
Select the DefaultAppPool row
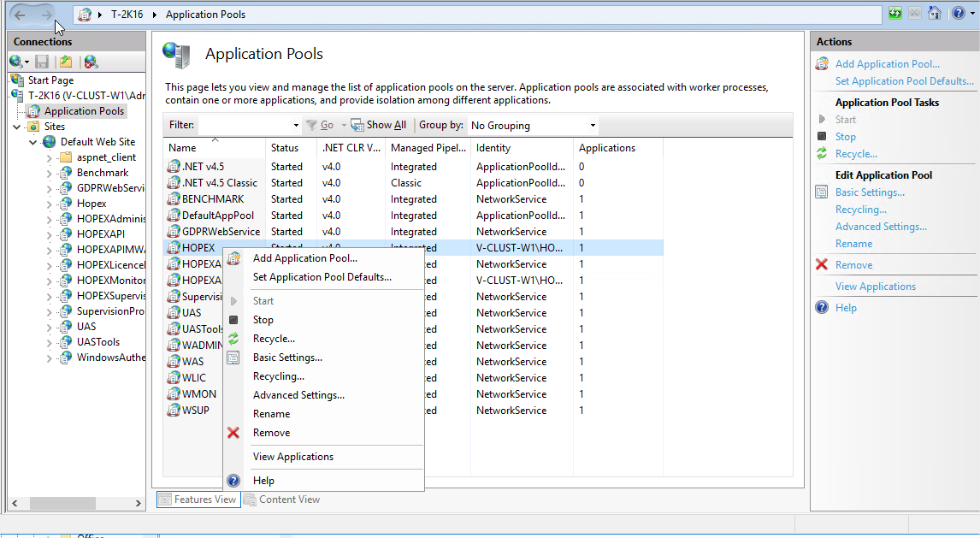click(x=217, y=216)
